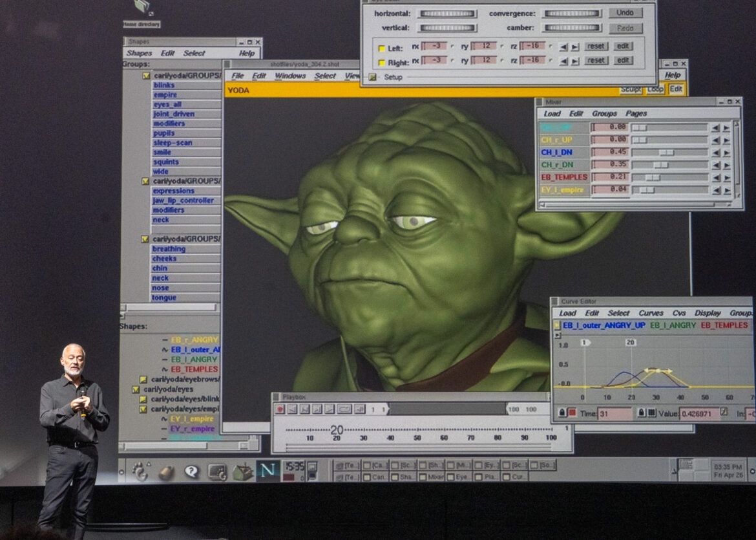Select EB_l_outer_ANGRY_UP curve name in Curve Editor

tap(604, 325)
